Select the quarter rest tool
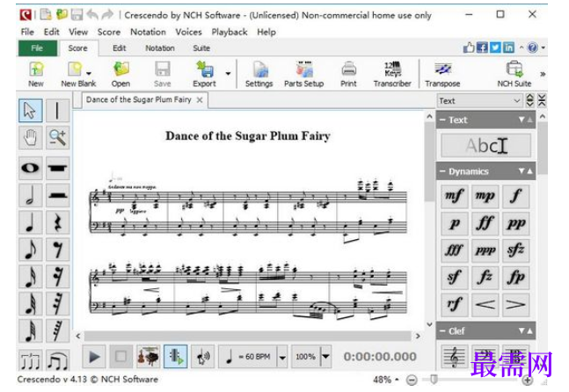569x392 pixels. pos(57,222)
